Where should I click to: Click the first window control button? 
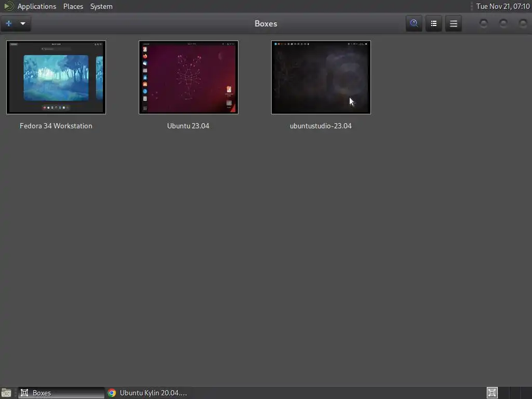coord(484,23)
